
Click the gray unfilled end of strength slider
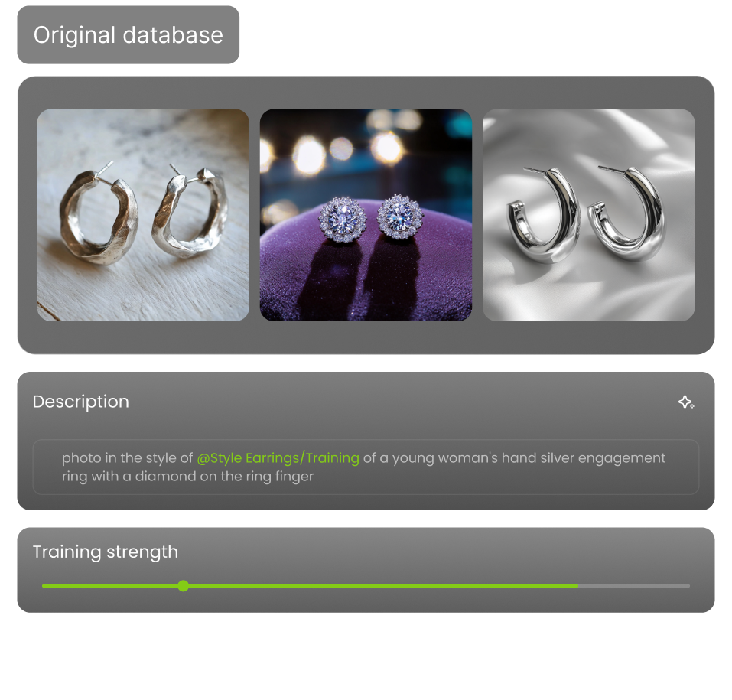pos(634,585)
